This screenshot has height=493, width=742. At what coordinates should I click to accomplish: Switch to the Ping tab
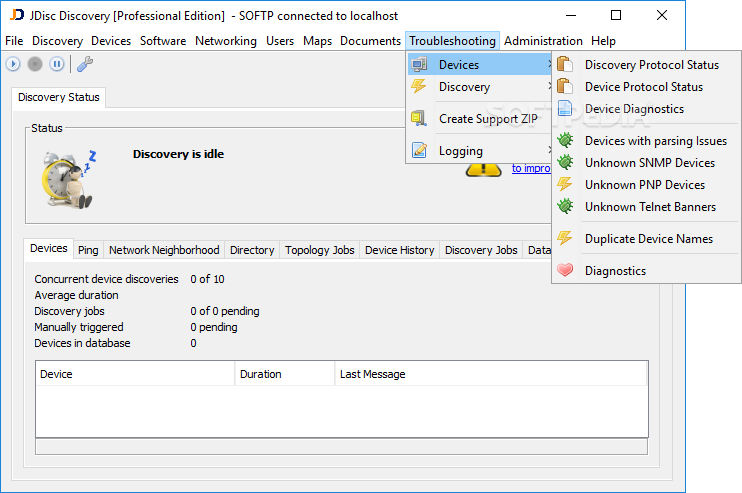pyautogui.click(x=88, y=250)
